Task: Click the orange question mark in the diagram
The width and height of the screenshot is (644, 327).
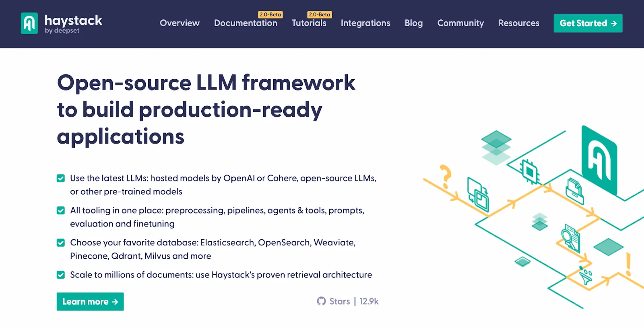Action: [445, 176]
